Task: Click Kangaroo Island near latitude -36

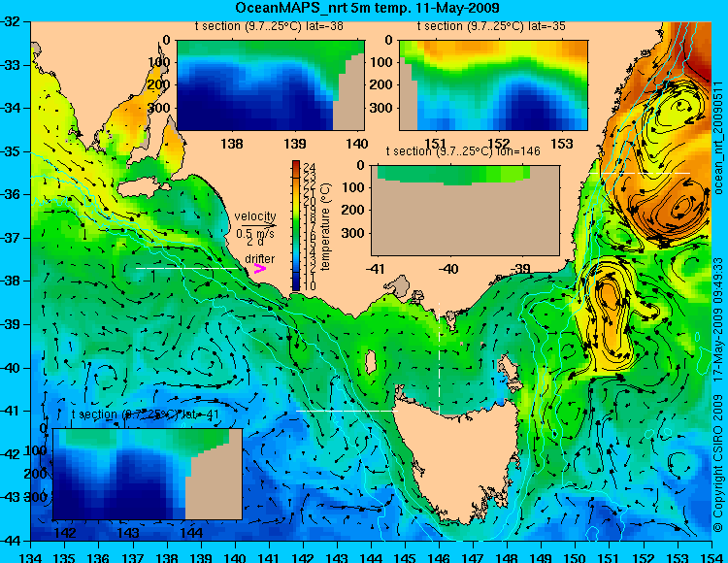Action: [142, 188]
